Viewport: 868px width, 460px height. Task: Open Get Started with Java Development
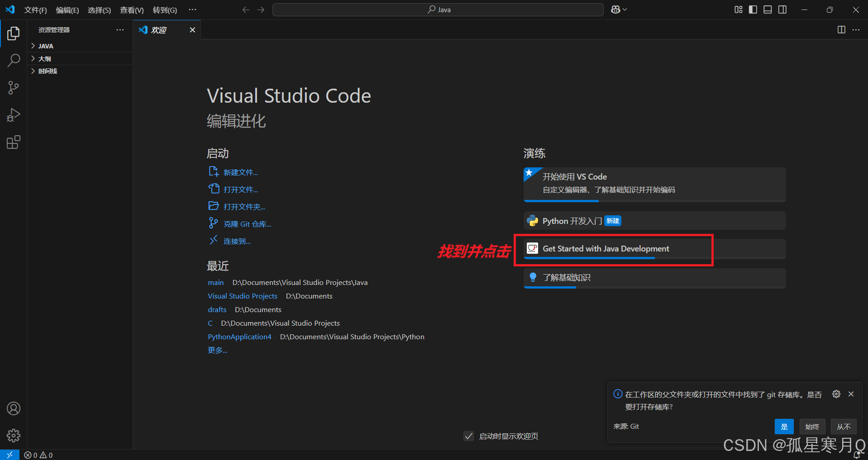654,249
